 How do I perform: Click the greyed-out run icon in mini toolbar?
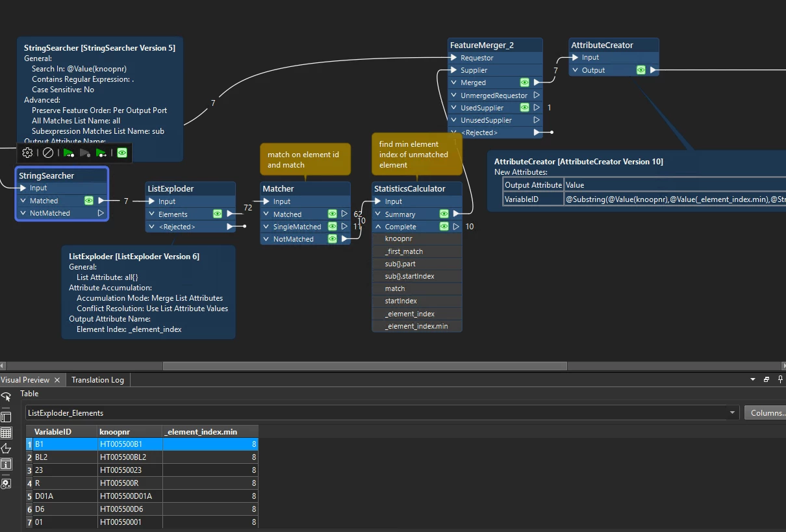pyautogui.click(x=85, y=153)
